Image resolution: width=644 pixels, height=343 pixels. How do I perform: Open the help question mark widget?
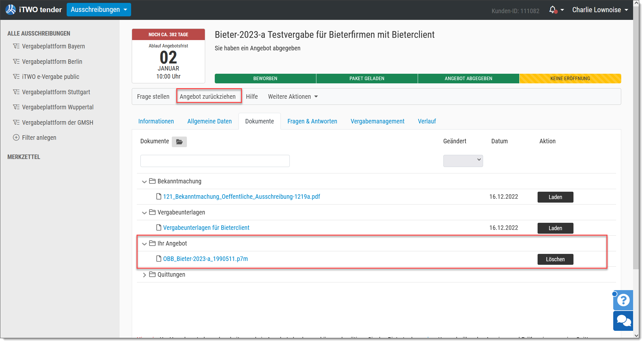[623, 300]
